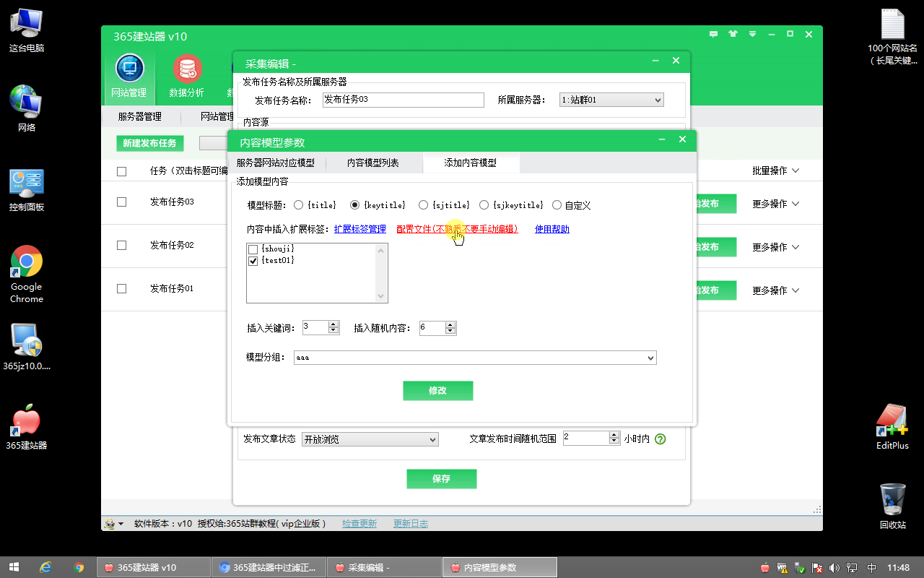The height and width of the screenshot is (578, 924).
Task: Select the 自定义 radio button
Action: tap(557, 205)
